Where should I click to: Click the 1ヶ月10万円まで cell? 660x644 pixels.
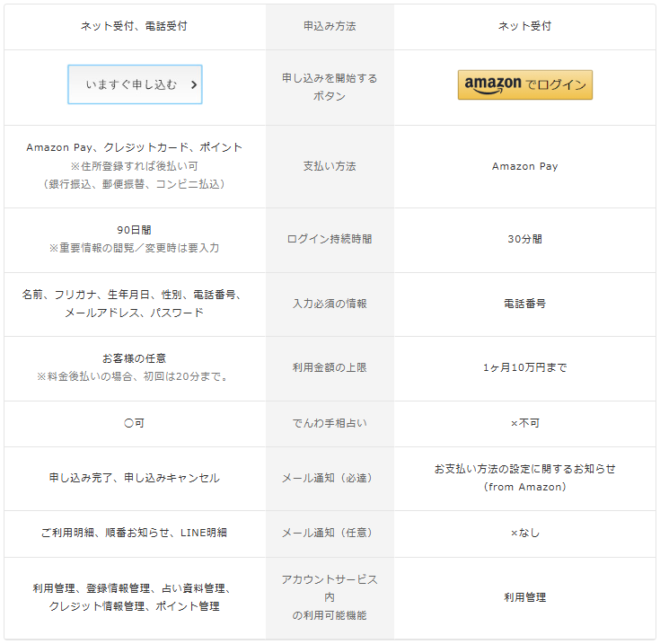coord(525,367)
